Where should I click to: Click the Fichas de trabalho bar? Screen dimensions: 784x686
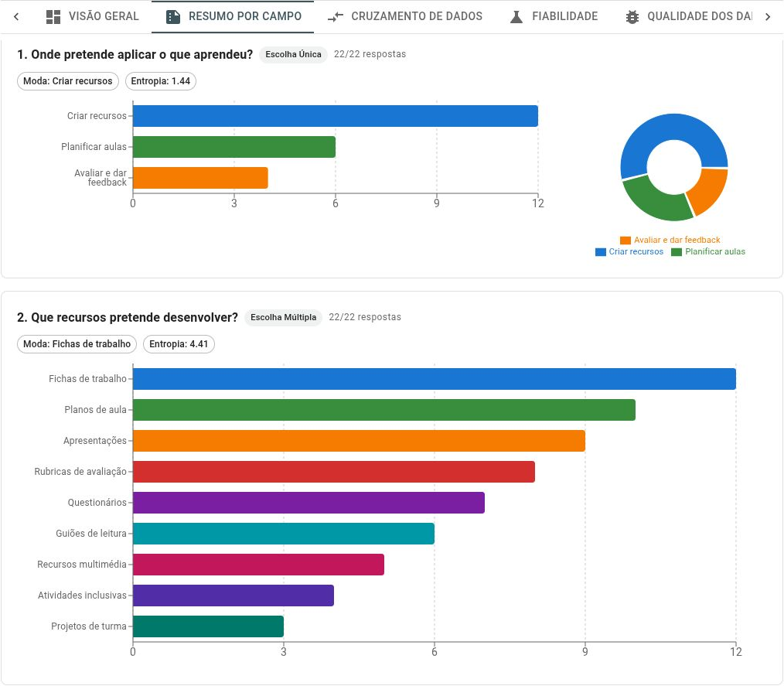(x=435, y=379)
